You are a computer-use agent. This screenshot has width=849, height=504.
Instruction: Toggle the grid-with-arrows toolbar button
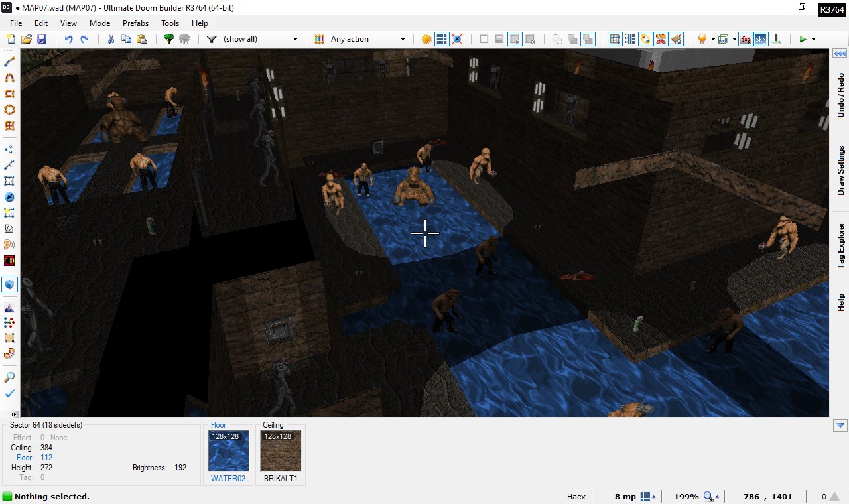[615, 39]
